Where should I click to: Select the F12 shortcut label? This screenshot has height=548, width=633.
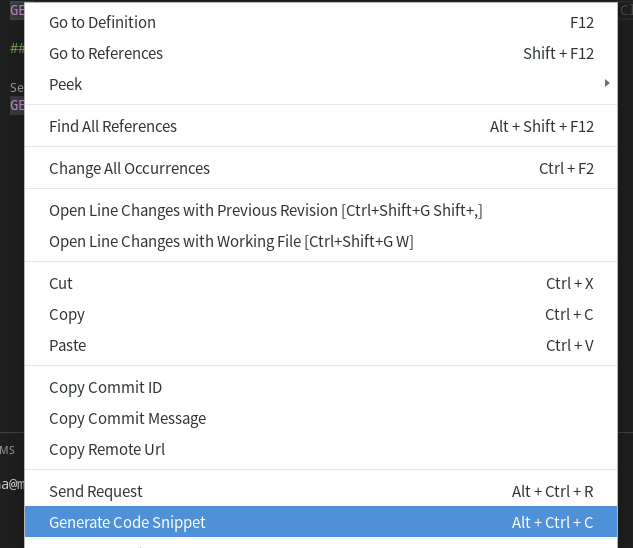582,23
